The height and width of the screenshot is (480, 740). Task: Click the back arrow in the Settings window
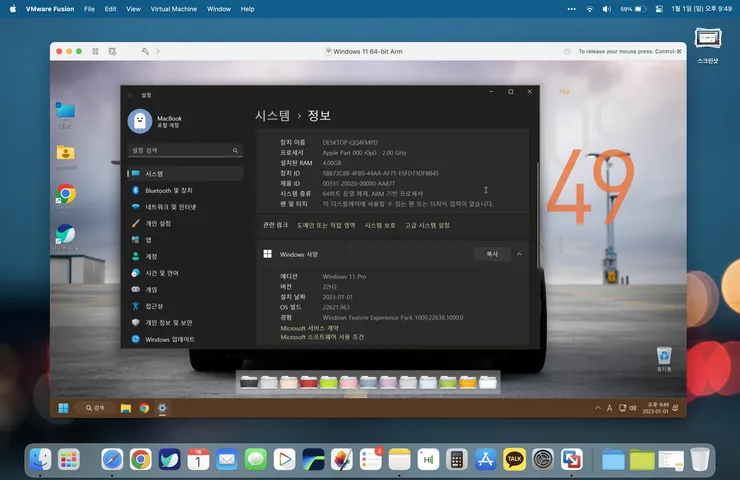click(130, 95)
